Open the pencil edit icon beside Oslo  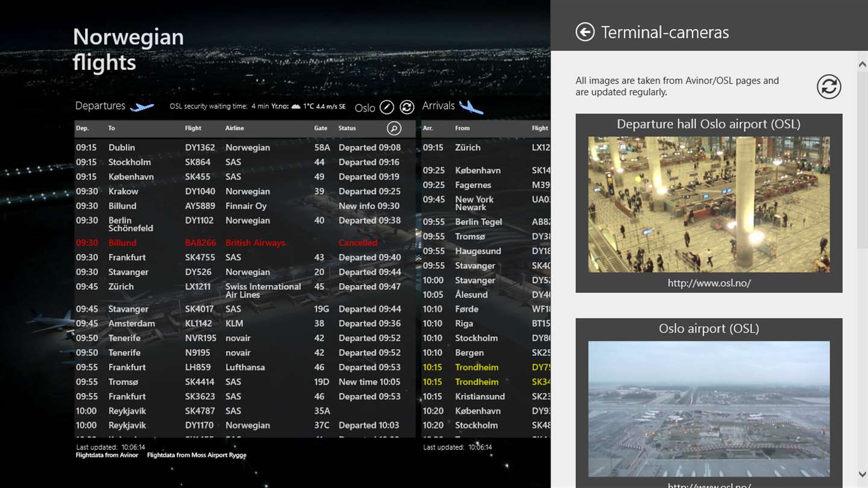[386, 107]
